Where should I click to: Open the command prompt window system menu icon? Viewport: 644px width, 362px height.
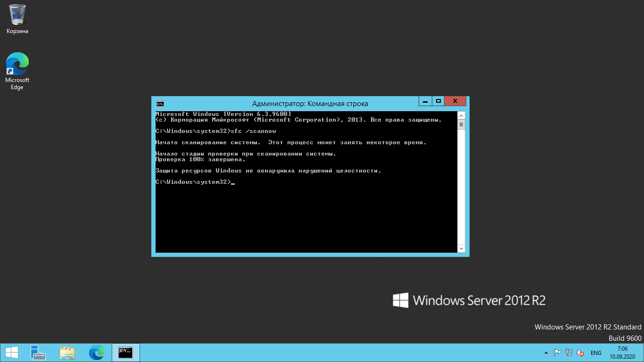click(160, 104)
